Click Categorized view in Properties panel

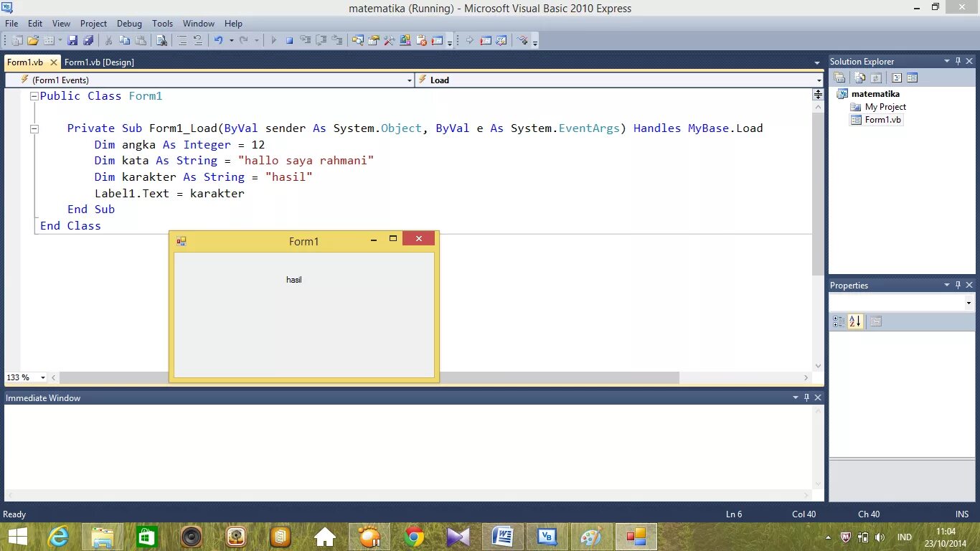point(839,321)
